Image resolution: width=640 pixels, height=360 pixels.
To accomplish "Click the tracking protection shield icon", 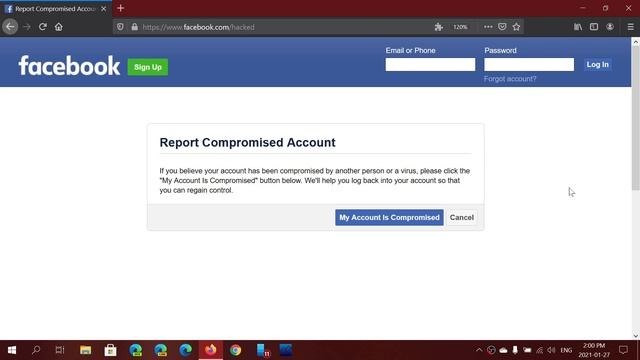I will pyautogui.click(x=120, y=27).
